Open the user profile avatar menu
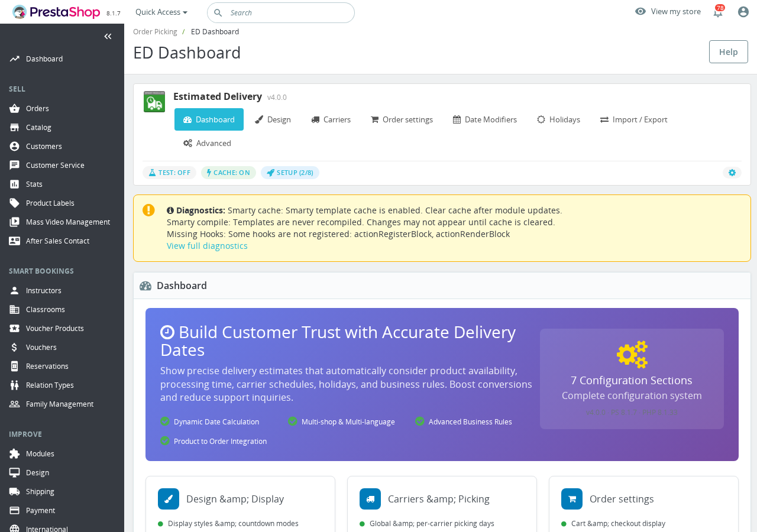Viewport: 757px width, 532px height. (743, 12)
